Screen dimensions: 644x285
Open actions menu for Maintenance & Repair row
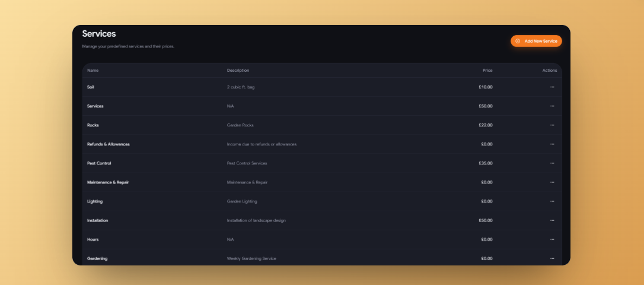(552, 182)
